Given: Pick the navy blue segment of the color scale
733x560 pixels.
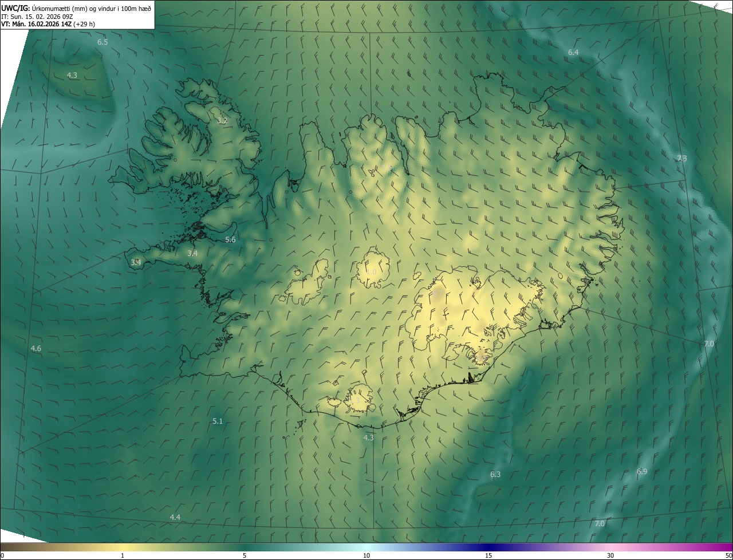Looking at the screenshot, I should [488, 547].
